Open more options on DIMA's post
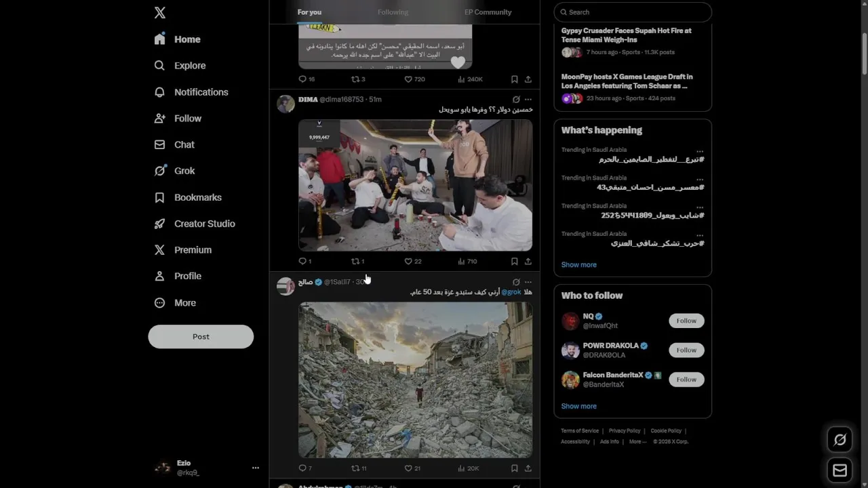This screenshot has width=868, height=488. click(x=528, y=100)
